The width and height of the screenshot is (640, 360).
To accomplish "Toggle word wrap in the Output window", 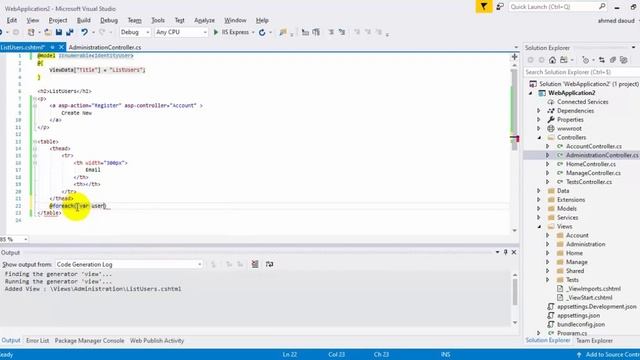I will [269, 264].
